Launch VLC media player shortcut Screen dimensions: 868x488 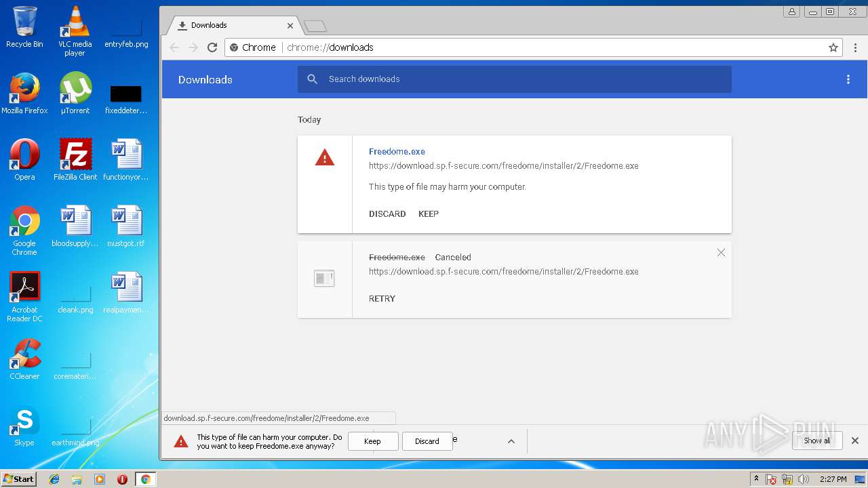click(x=75, y=30)
